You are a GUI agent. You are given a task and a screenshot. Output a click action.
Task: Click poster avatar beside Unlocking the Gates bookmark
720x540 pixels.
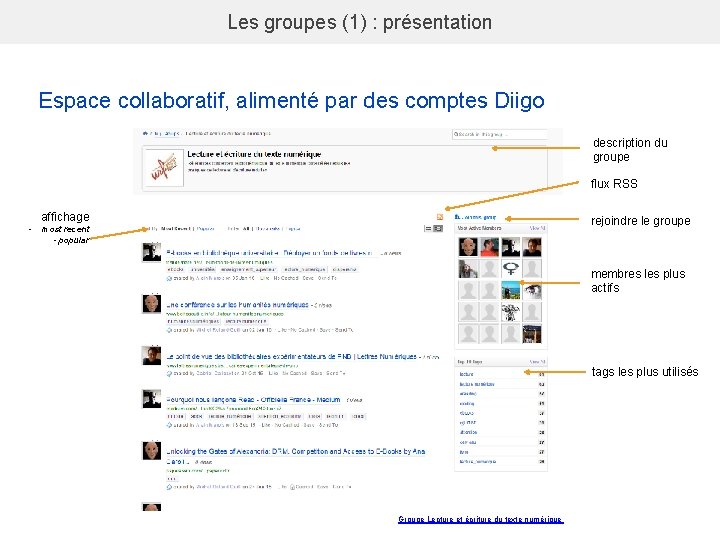[x=152, y=450]
